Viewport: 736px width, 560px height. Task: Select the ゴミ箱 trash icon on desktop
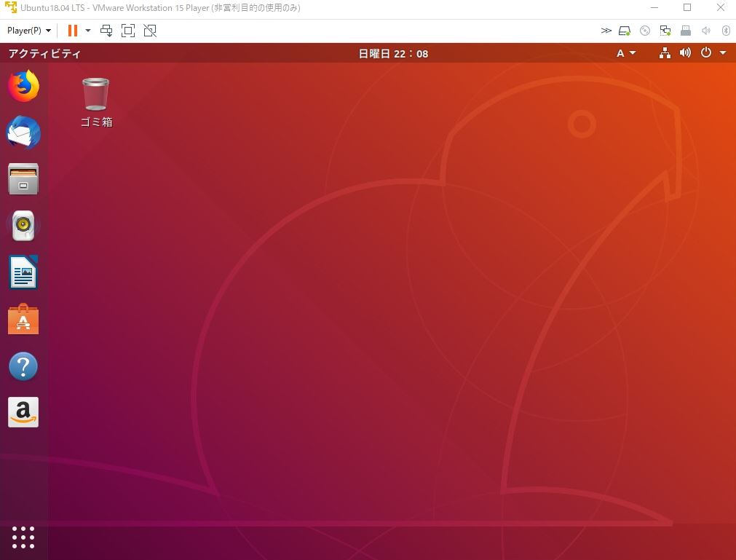(x=96, y=94)
